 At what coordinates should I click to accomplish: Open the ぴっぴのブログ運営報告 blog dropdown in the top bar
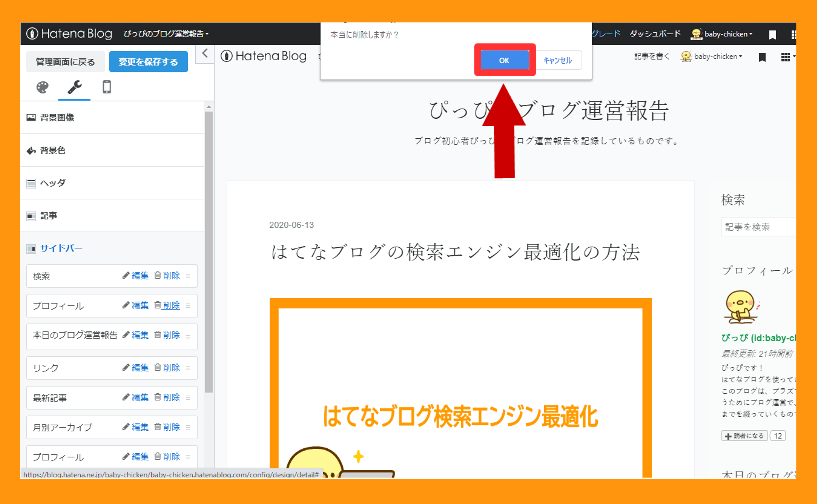click(166, 34)
